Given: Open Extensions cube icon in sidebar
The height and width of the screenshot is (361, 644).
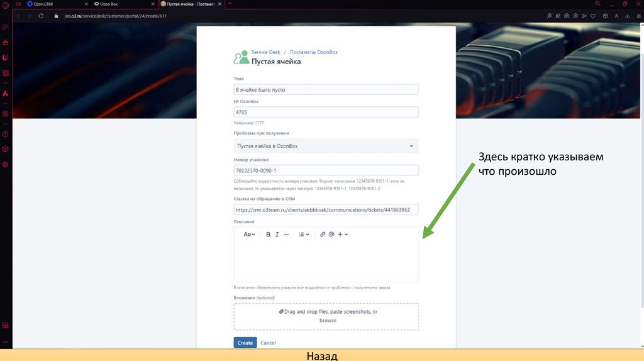Looking at the screenshot, I should coord(5,149).
